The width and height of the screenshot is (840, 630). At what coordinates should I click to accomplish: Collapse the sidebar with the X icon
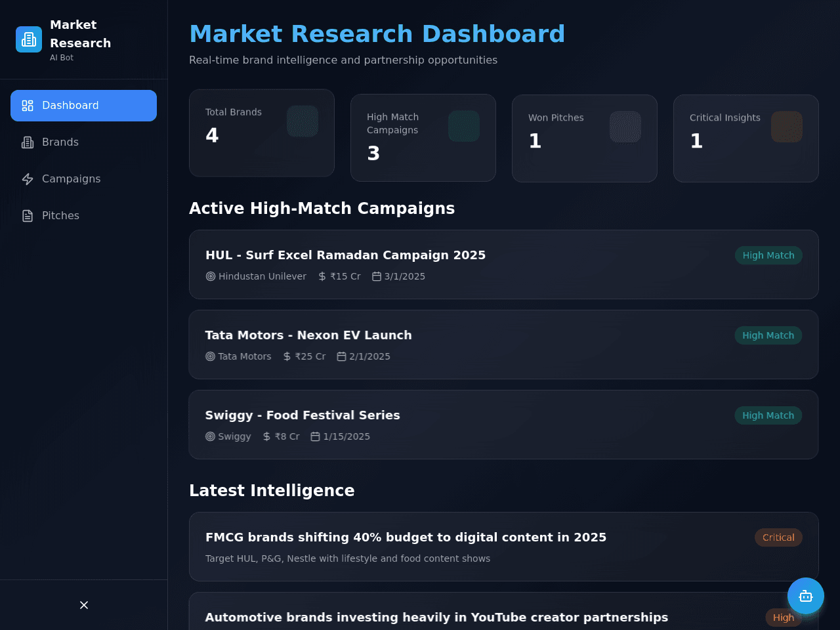click(84, 605)
